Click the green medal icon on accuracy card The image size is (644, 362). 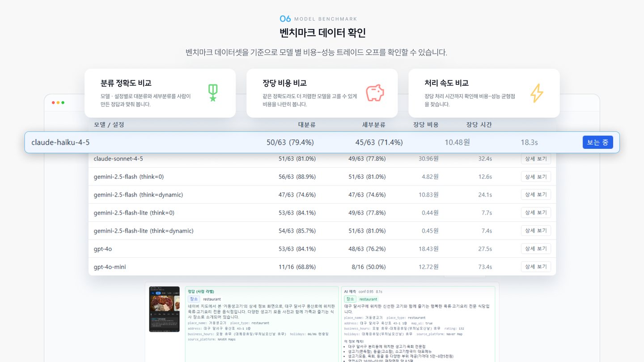click(x=213, y=93)
